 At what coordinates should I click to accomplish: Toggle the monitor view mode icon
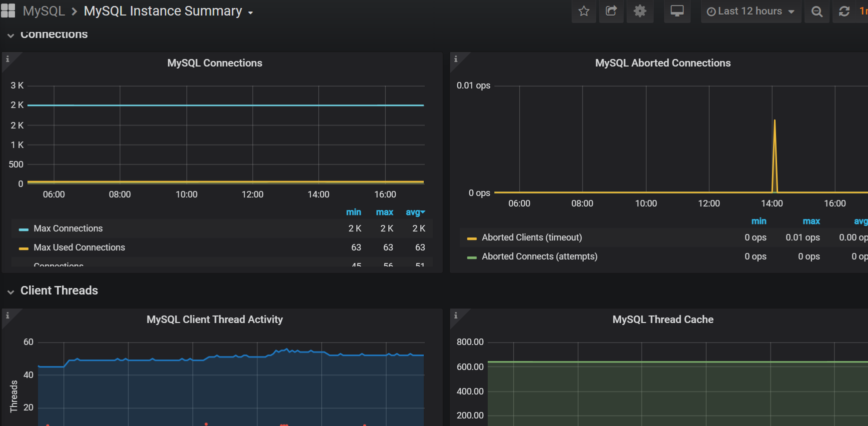pos(677,11)
